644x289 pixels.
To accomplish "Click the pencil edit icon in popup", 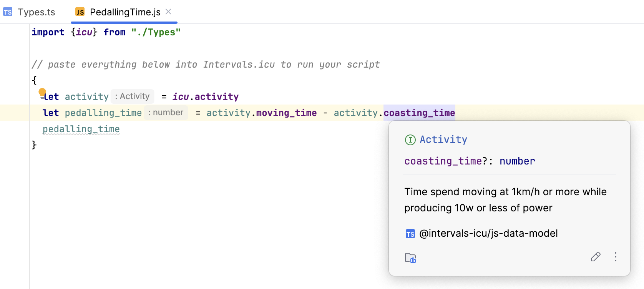I will pos(596,257).
